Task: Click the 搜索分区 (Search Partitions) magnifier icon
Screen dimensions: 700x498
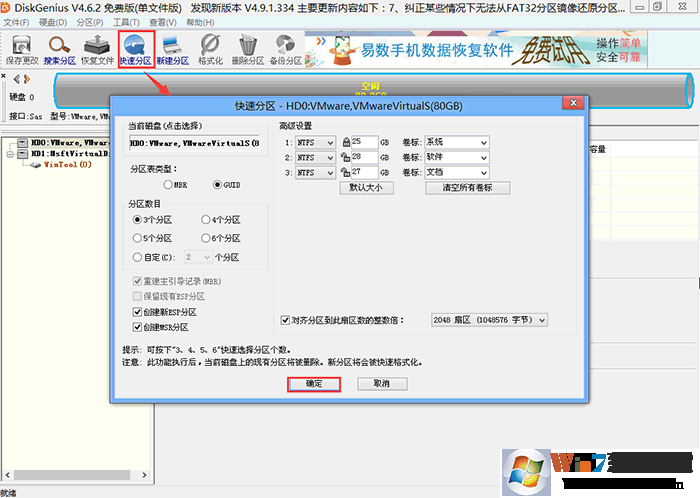Action: coord(58,48)
